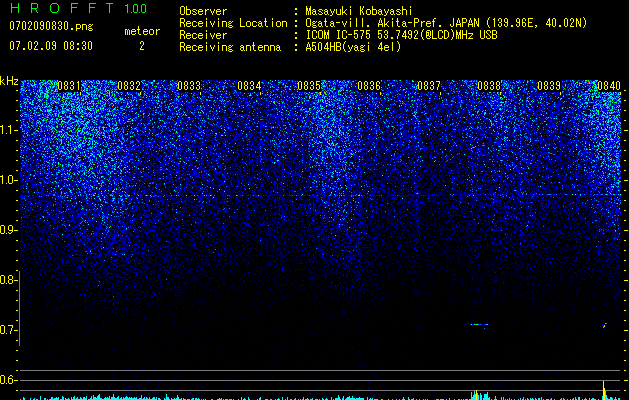Click the 0.6 frequency axis label

(x=7, y=380)
